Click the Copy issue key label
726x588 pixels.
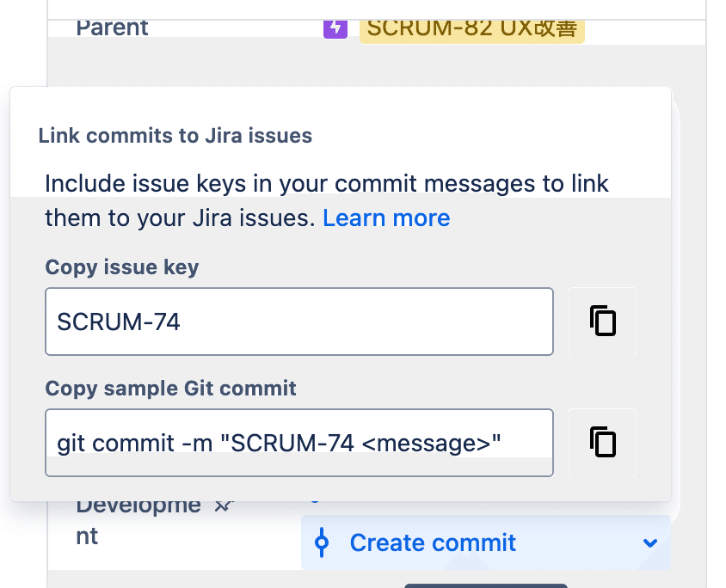point(122,267)
